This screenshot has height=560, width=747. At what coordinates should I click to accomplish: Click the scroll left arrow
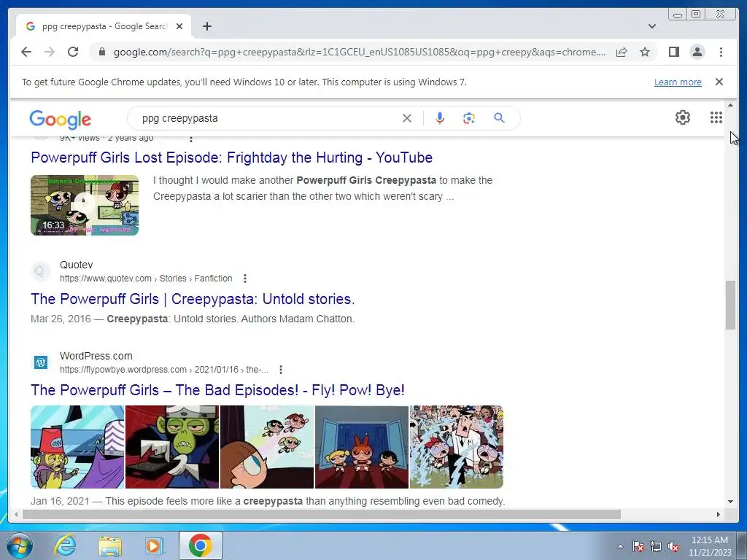point(16,514)
